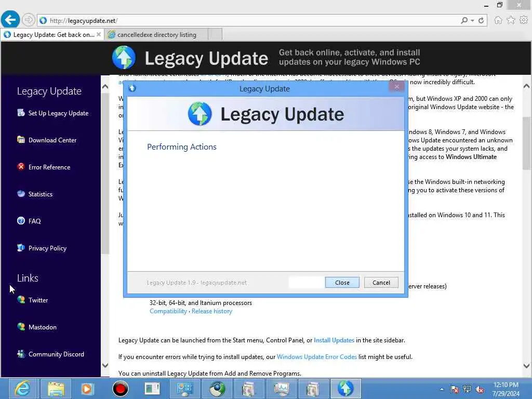Open Favorites star icon
532x399 pixels.
click(x=511, y=20)
